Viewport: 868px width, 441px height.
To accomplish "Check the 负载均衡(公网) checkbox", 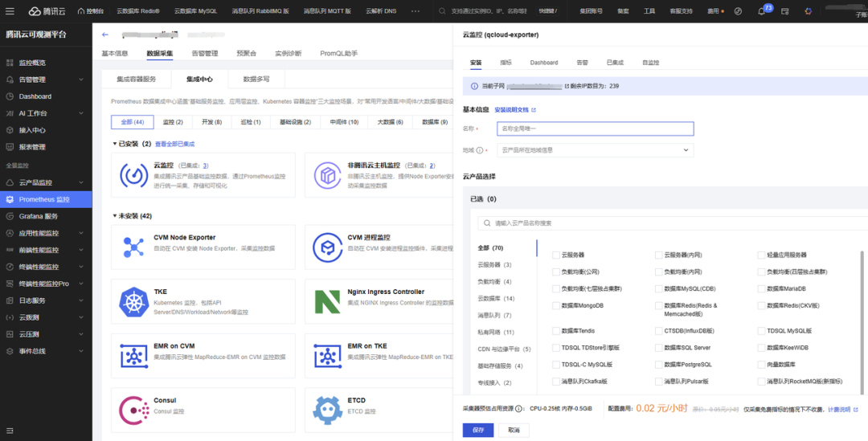I will pos(556,272).
